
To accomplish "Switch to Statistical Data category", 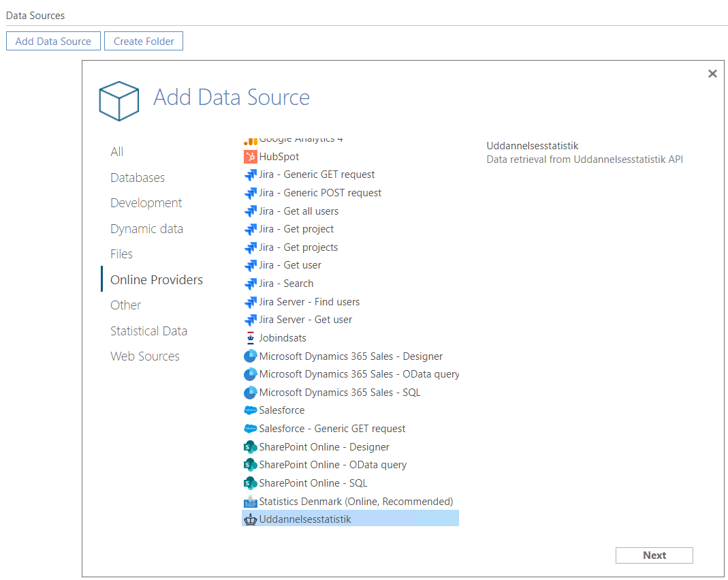I will (148, 331).
